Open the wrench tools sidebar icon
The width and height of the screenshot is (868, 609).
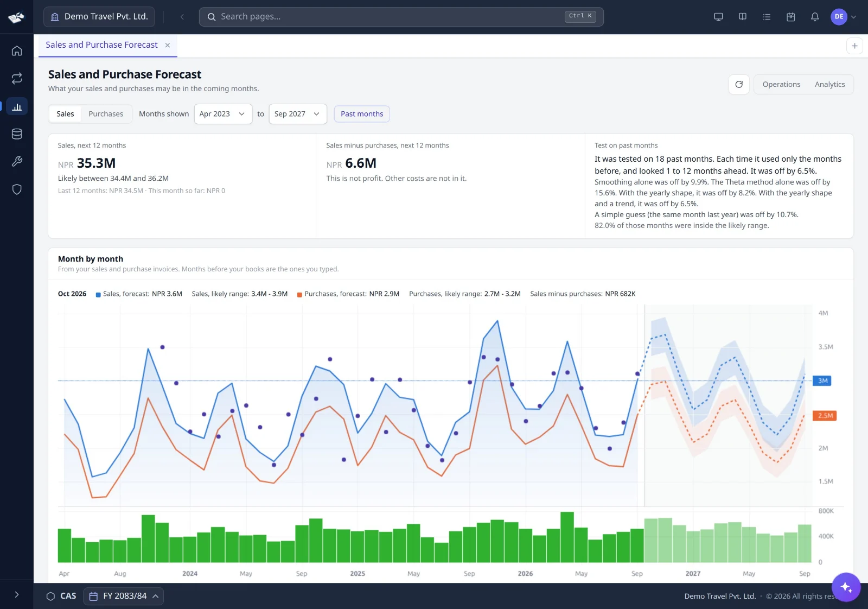17,162
